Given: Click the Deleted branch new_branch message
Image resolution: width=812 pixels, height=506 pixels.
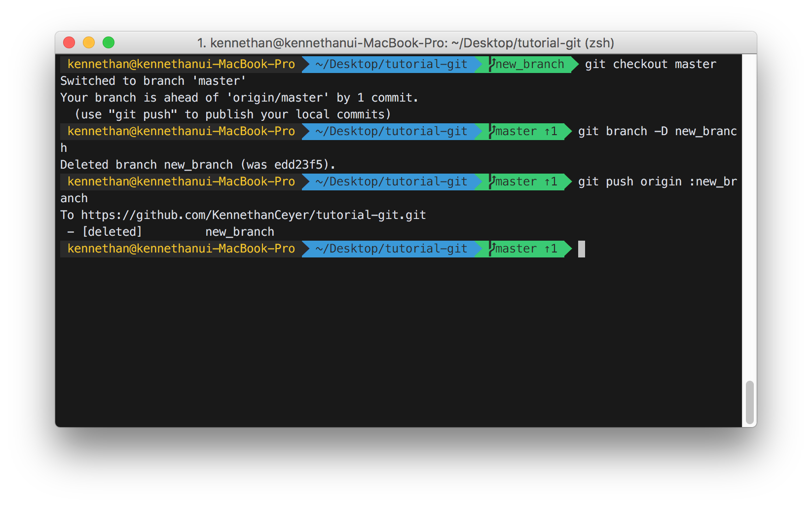Looking at the screenshot, I should pyautogui.click(x=197, y=164).
